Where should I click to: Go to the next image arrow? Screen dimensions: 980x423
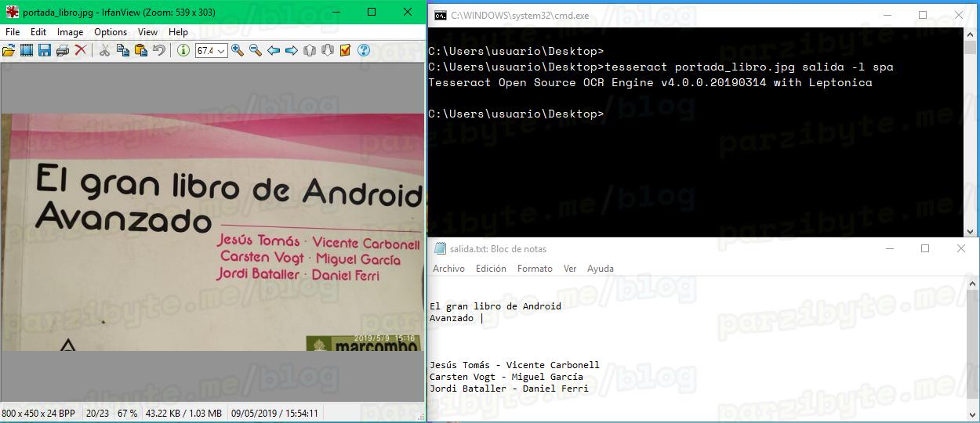pos(291,50)
